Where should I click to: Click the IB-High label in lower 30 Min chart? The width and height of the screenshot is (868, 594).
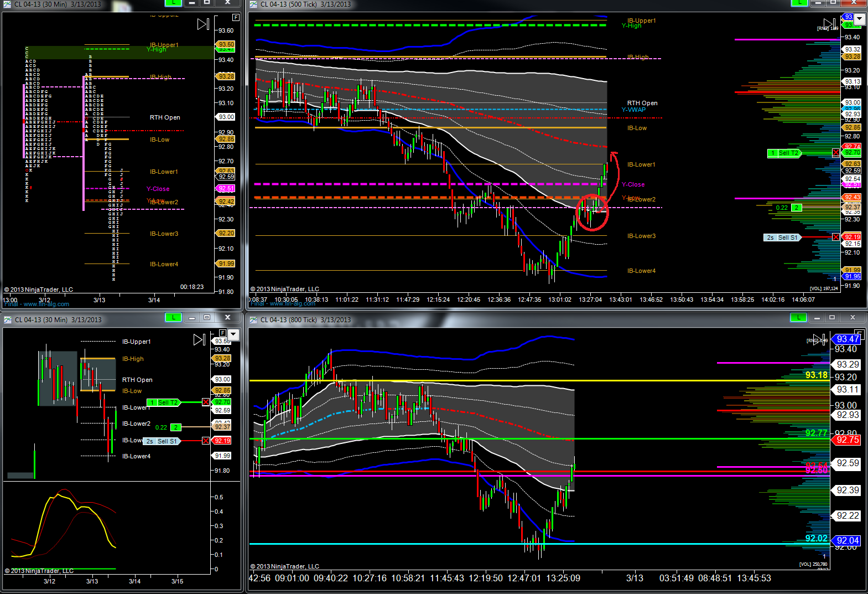[133, 359]
